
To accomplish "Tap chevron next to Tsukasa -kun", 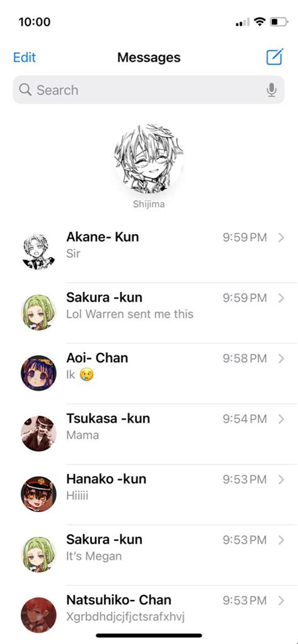I will coord(281,419).
